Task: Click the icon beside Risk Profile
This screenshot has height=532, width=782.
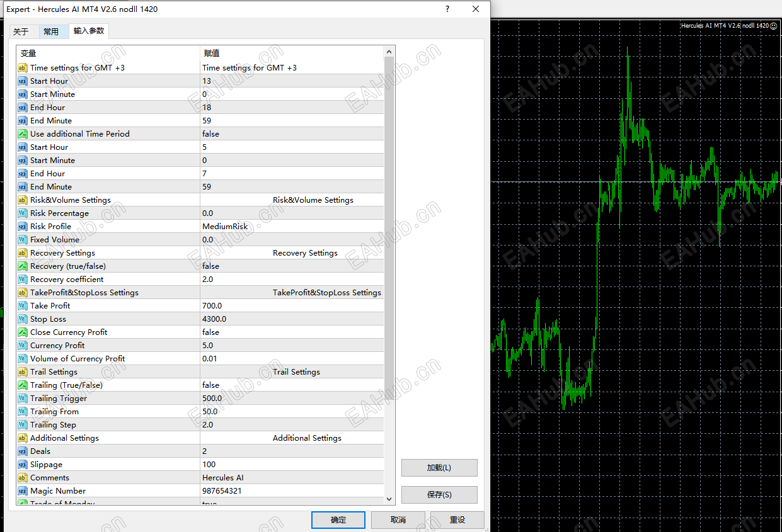Action: 23,227
